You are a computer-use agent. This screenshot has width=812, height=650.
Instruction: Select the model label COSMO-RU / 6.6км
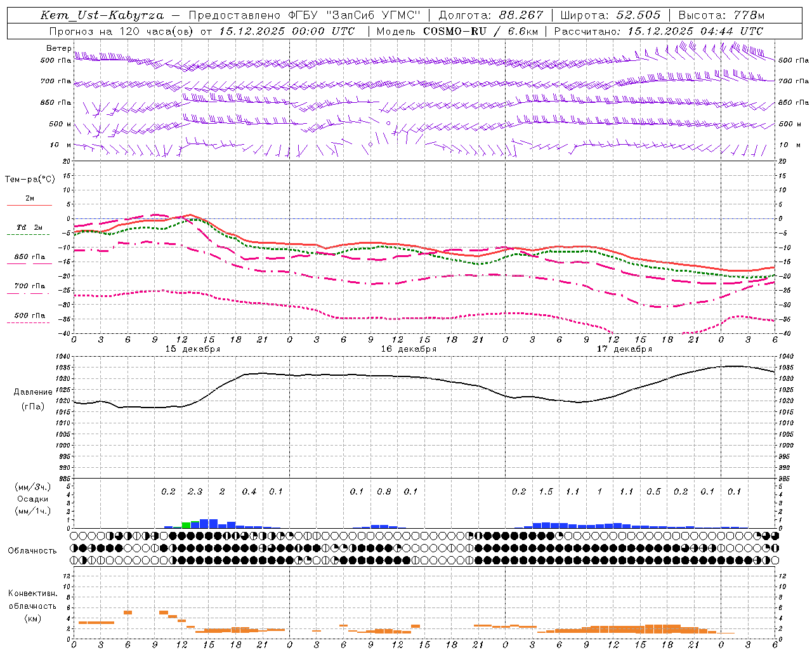click(x=481, y=31)
